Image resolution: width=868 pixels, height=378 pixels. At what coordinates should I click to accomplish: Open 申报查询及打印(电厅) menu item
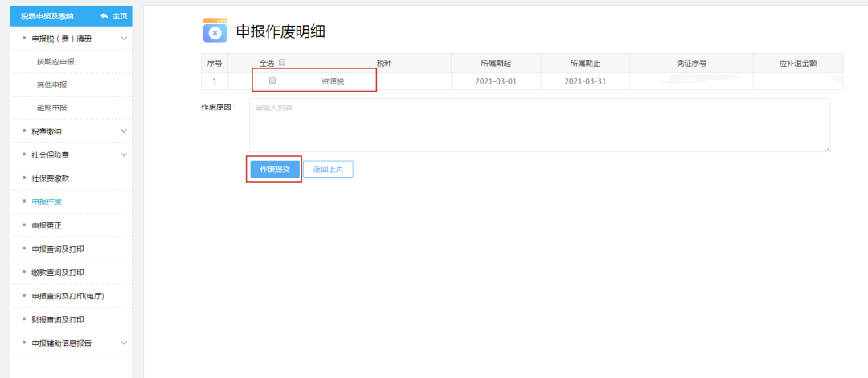tap(68, 296)
